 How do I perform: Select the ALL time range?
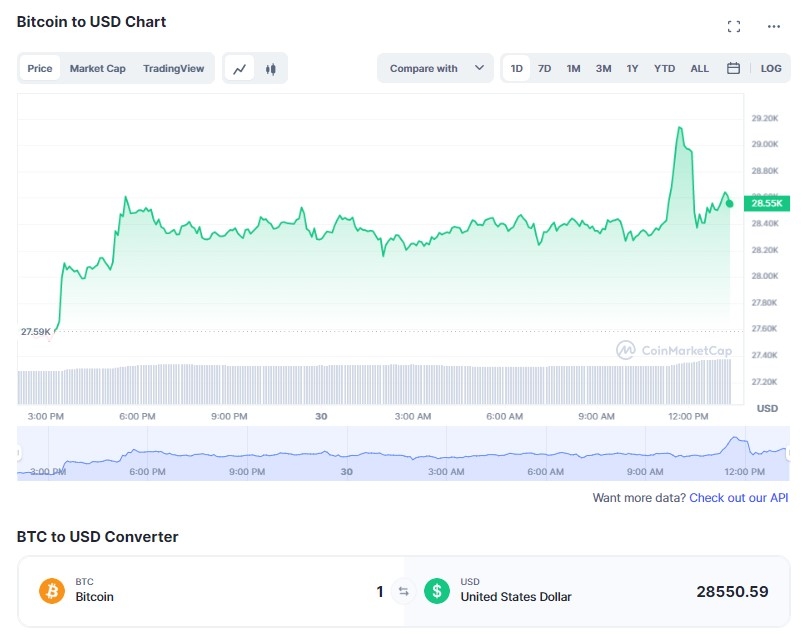tap(699, 68)
